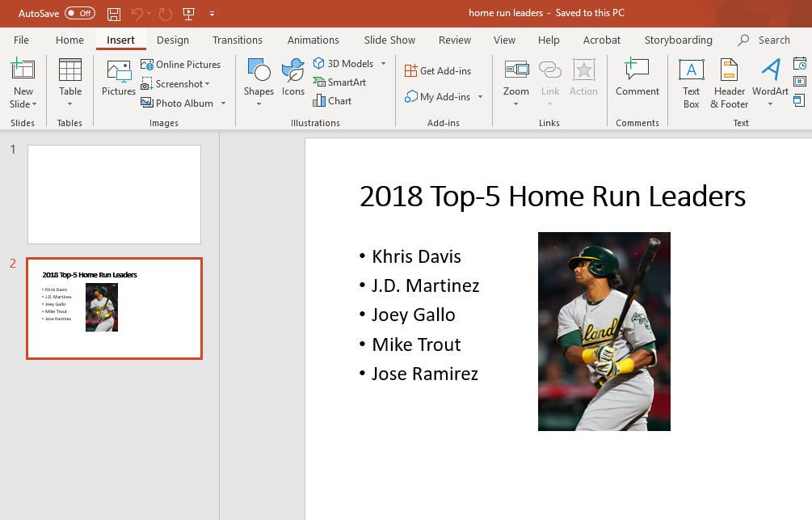This screenshot has height=520, width=812.
Task: Open the Shapes gallery
Action: pos(259,79)
